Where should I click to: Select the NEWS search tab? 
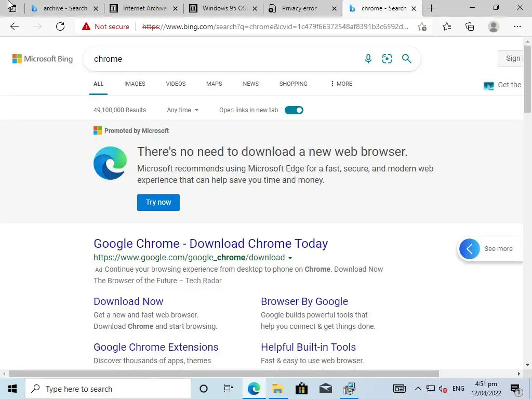(251, 84)
